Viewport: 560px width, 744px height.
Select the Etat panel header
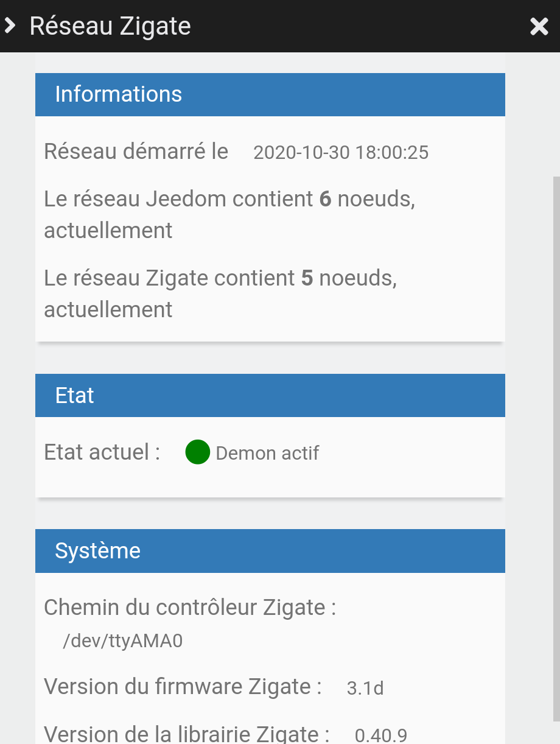click(270, 396)
